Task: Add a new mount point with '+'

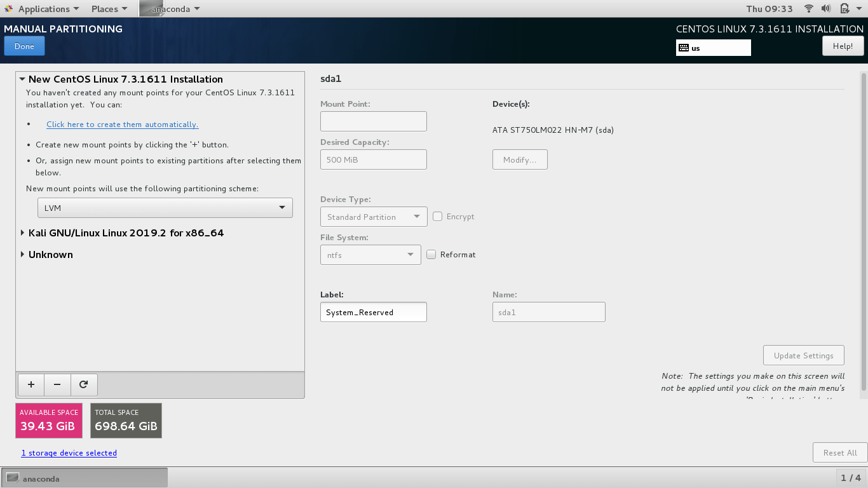Action: pyautogui.click(x=31, y=384)
